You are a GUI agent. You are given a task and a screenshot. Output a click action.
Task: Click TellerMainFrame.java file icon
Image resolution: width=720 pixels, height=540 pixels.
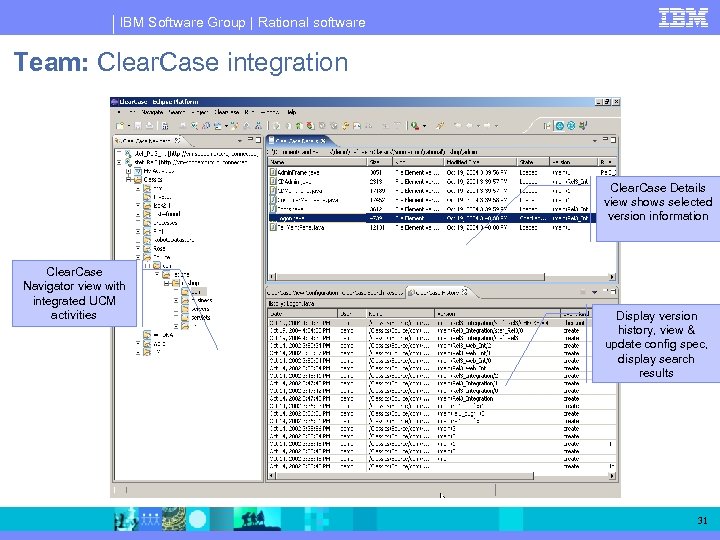tap(273, 227)
